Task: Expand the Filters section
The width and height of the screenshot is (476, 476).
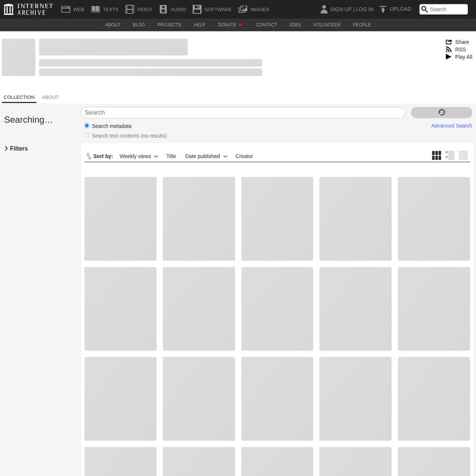Action: 16,149
